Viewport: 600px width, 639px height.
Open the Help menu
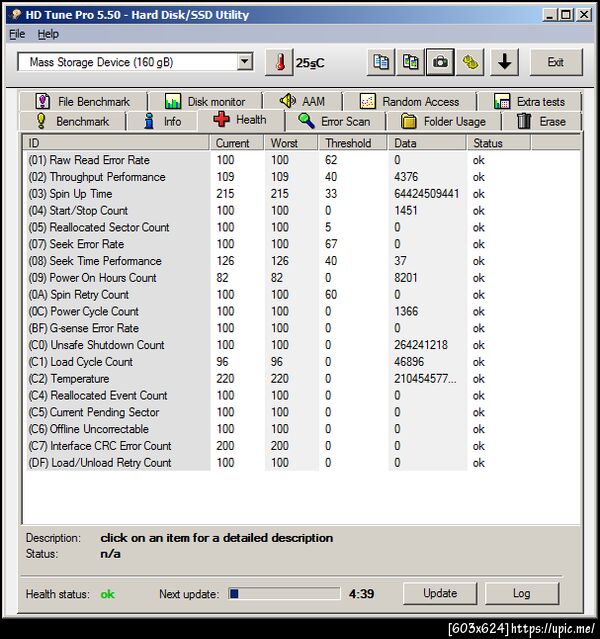click(48, 34)
